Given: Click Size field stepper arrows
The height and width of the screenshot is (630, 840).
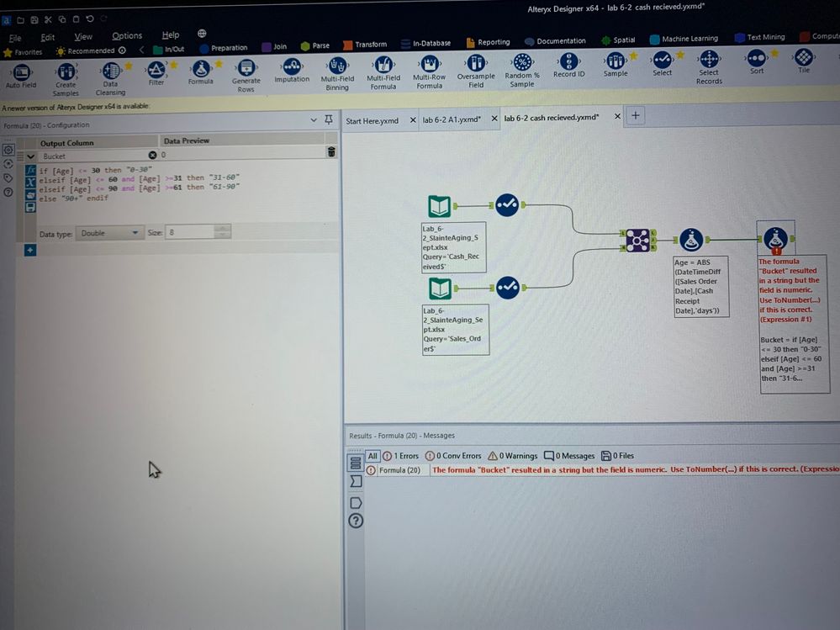Looking at the screenshot, I should pyautogui.click(x=223, y=232).
